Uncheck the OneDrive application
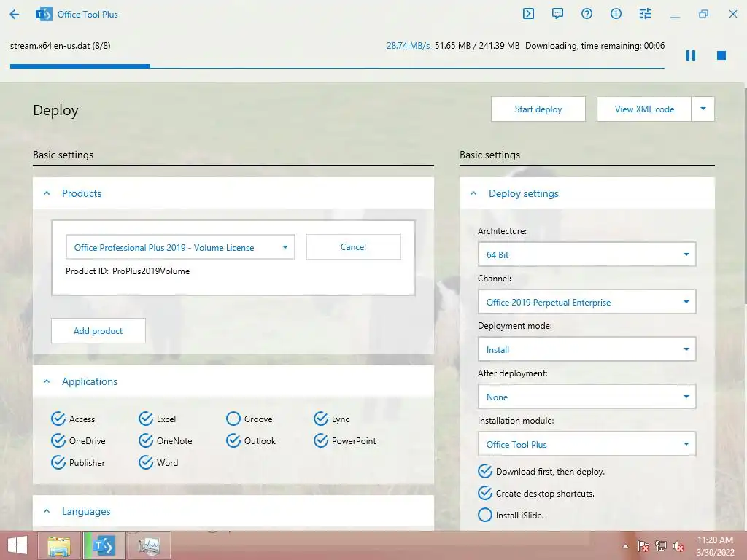This screenshot has height=560, width=747. 58,440
